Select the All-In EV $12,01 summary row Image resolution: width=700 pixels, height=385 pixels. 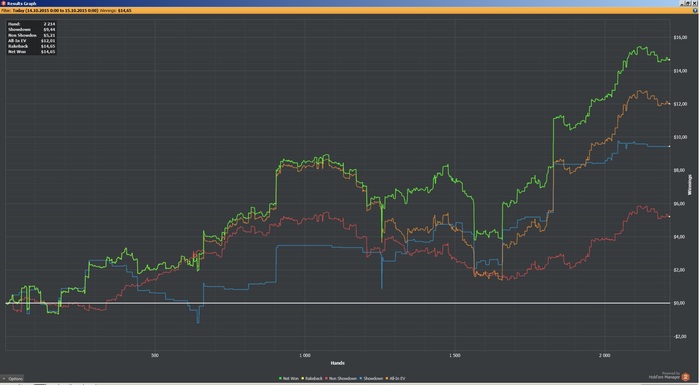(31, 41)
